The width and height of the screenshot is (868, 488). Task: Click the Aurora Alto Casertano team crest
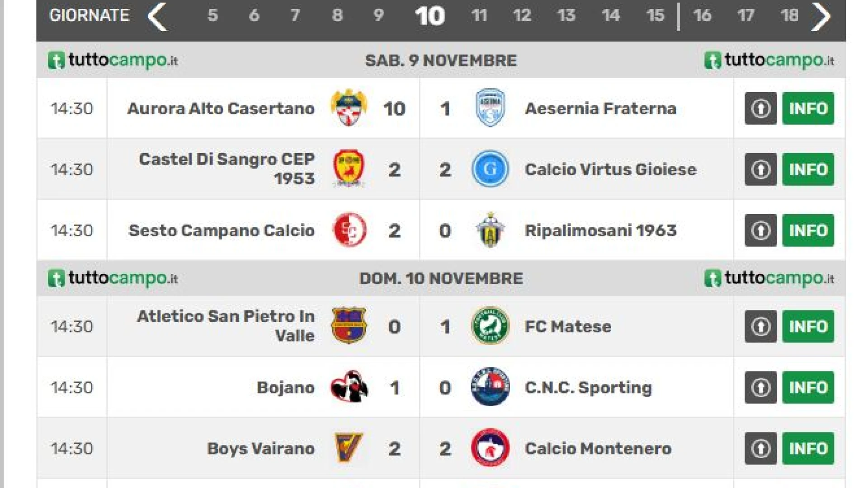point(349,108)
